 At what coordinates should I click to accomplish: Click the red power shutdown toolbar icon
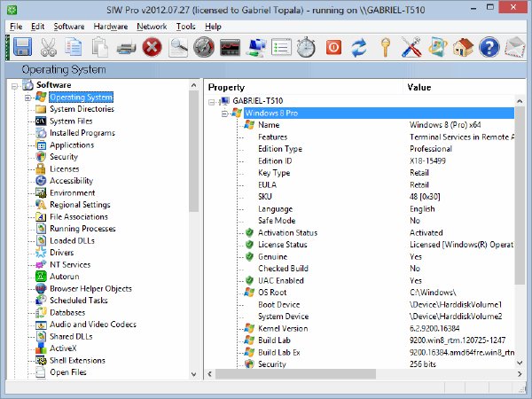333,47
